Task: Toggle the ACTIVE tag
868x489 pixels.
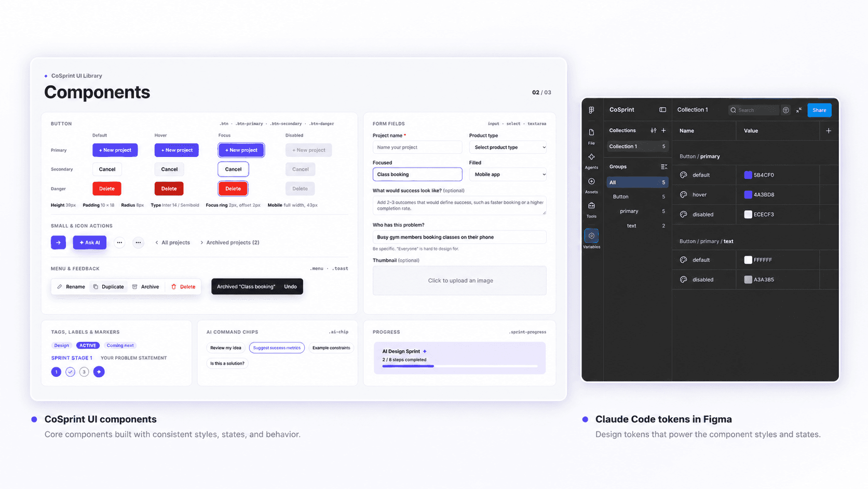Action: (x=88, y=346)
